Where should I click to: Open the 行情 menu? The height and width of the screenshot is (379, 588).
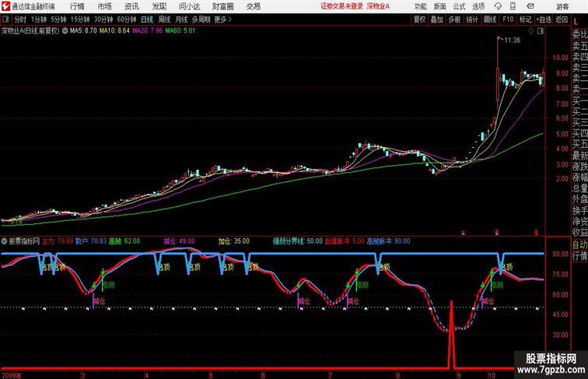[x=78, y=6]
